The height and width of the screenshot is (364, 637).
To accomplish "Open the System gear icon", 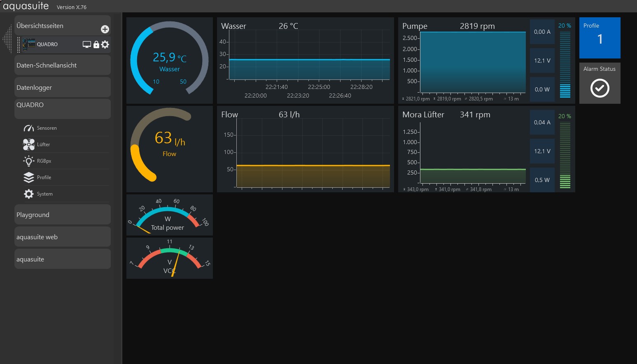I will (x=29, y=194).
